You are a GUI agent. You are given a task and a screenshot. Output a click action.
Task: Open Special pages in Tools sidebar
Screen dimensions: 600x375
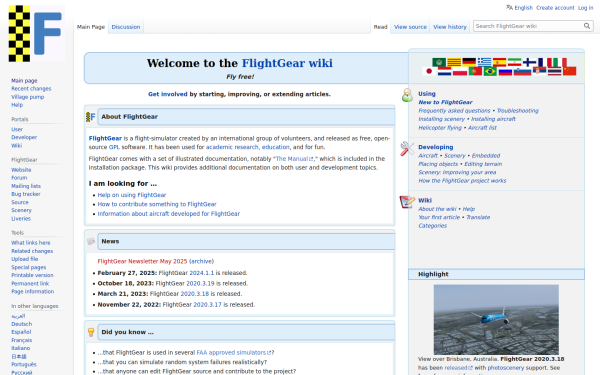click(29, 267)
